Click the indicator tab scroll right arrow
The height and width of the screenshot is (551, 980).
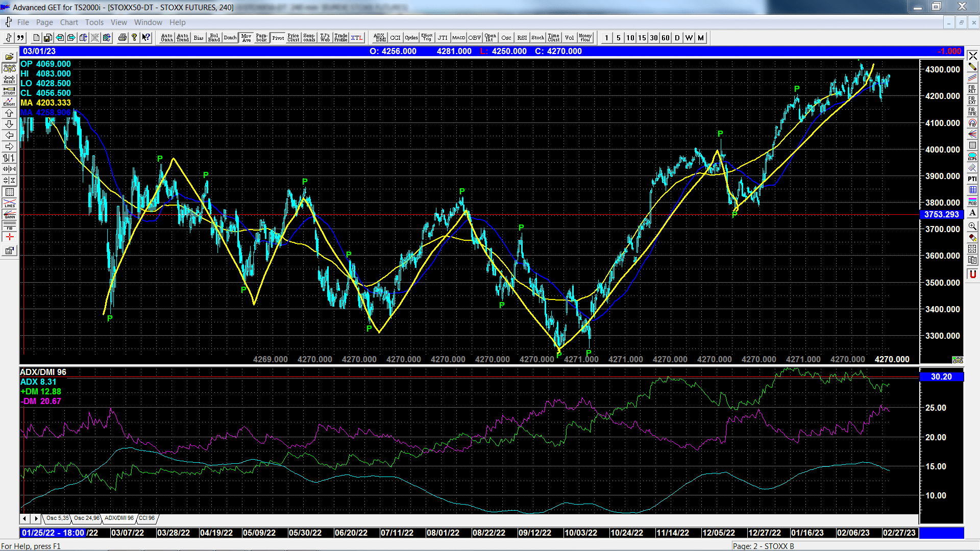(x=36, y=518)
